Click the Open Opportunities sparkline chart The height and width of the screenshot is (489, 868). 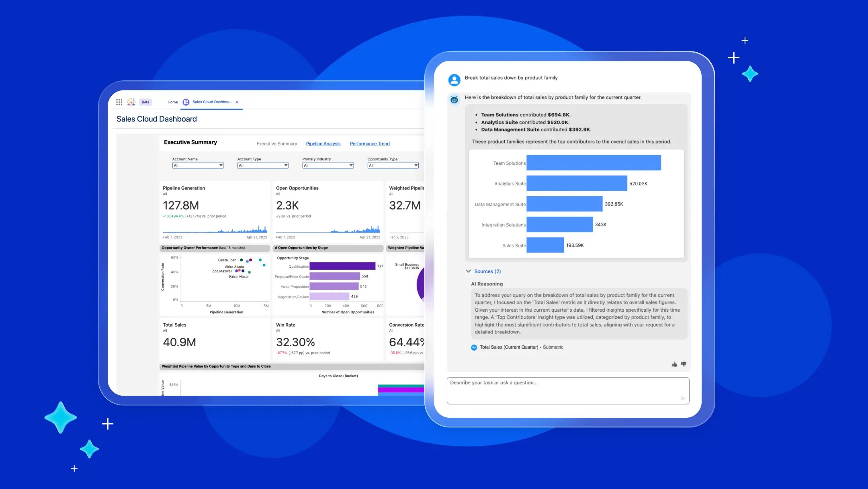coord(328,229)
